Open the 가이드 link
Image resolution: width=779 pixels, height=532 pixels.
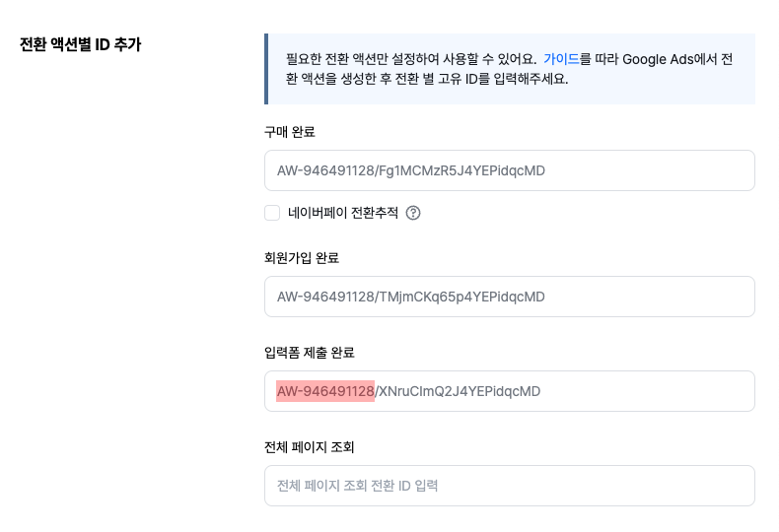[561, 59]
